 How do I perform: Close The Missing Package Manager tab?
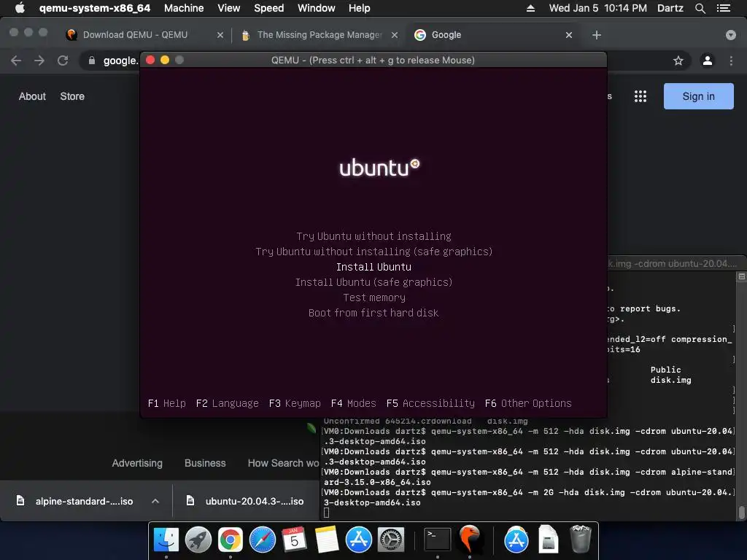(395, 35)
